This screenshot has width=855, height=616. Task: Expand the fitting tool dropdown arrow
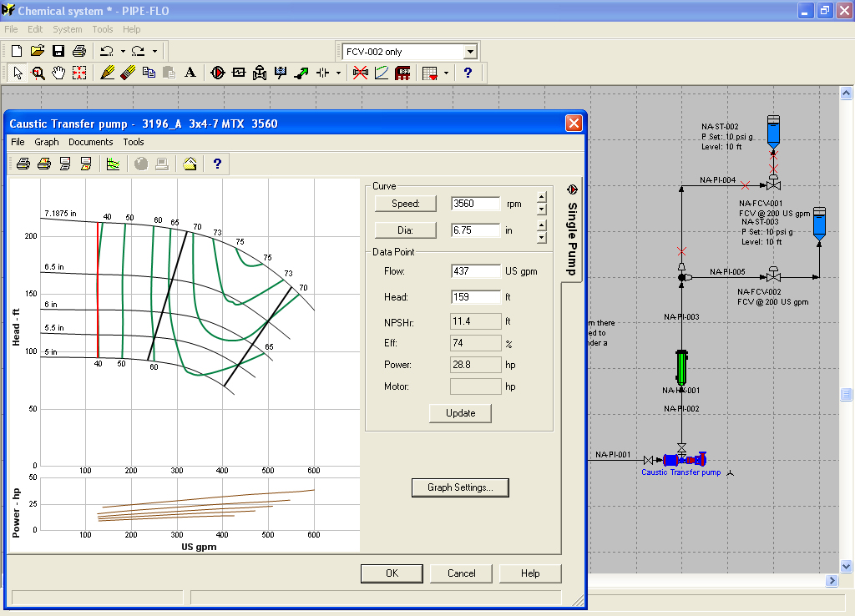(x=339, y=73)
